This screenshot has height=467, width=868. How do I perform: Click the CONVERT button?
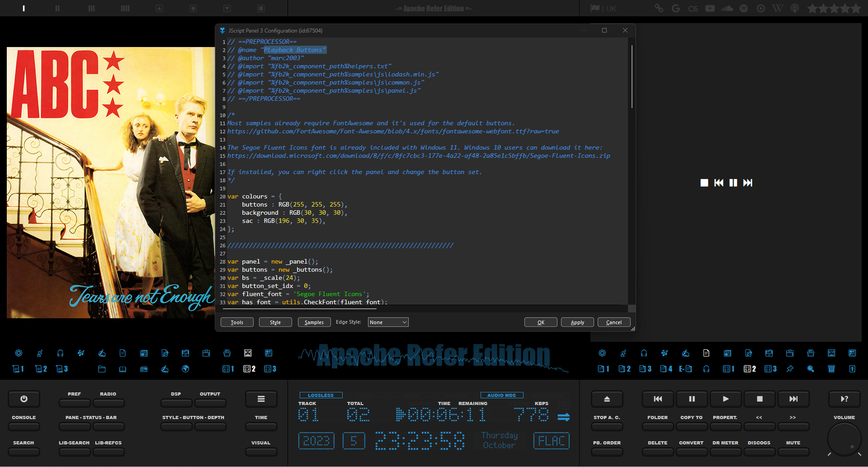pos(692,452)
